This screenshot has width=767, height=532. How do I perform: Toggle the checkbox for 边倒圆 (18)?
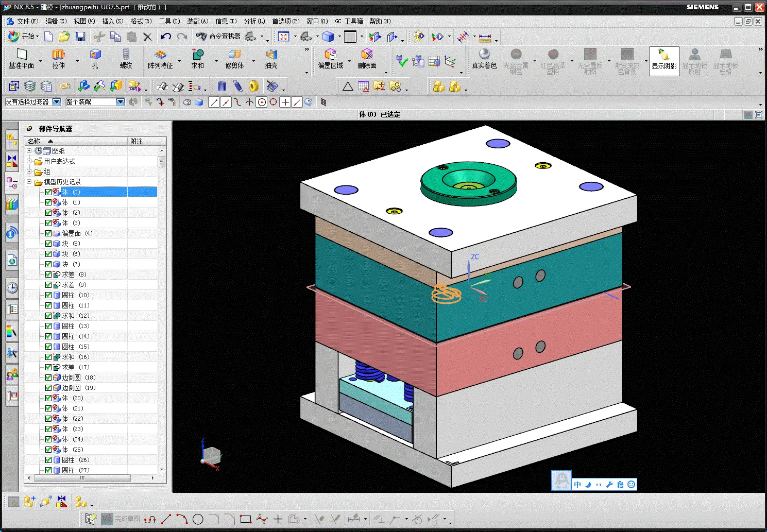pos(48,377)
